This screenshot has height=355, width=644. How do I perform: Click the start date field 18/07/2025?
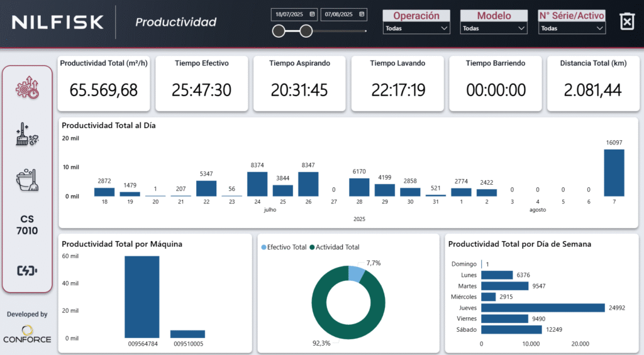click(x=290, y=14)
